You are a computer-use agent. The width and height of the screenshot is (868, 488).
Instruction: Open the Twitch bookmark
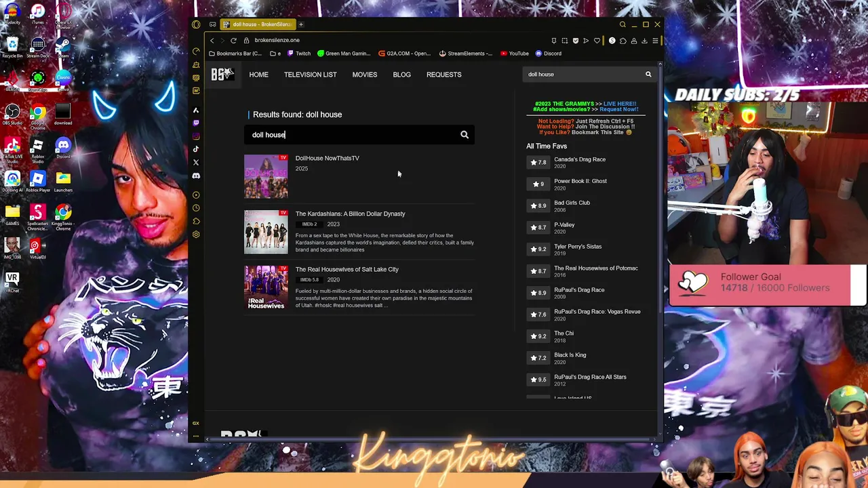[x=299, y=54]
